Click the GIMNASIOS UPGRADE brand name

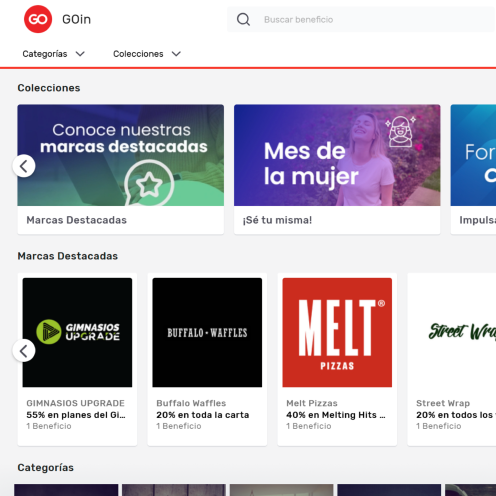[x=76, y=403]
